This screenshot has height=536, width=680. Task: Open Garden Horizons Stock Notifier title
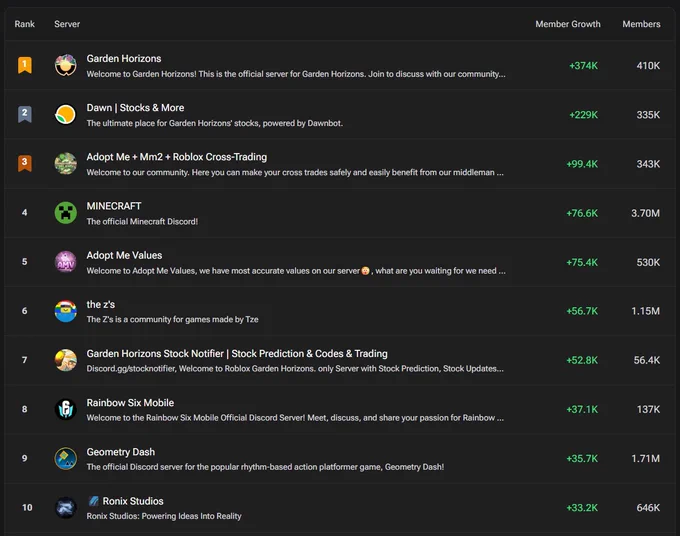[237, 353]
